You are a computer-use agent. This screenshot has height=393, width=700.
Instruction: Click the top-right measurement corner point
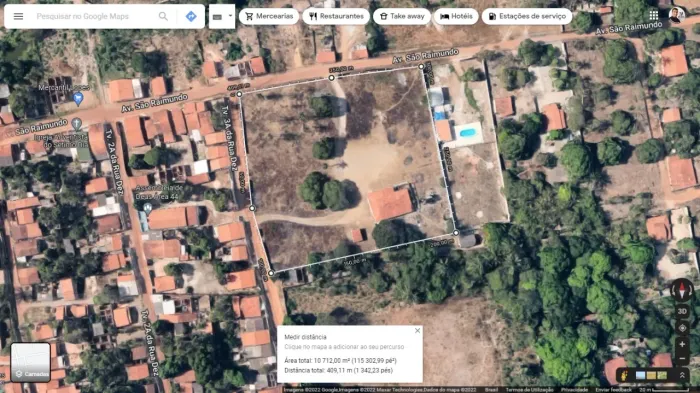421,66
